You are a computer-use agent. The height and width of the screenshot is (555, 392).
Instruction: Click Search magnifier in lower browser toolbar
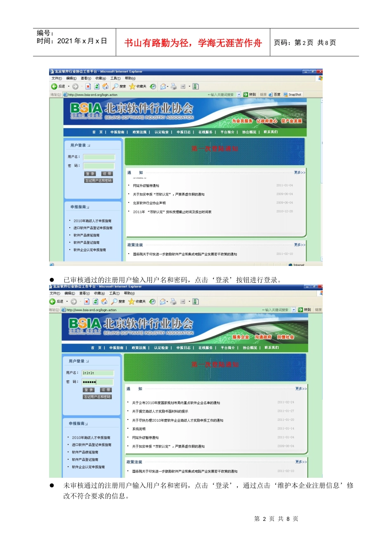coord(114,301)
